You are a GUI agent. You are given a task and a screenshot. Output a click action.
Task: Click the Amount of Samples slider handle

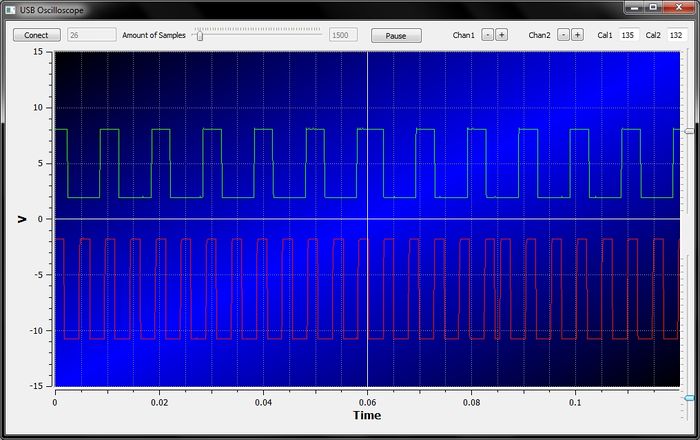(200, 35)
